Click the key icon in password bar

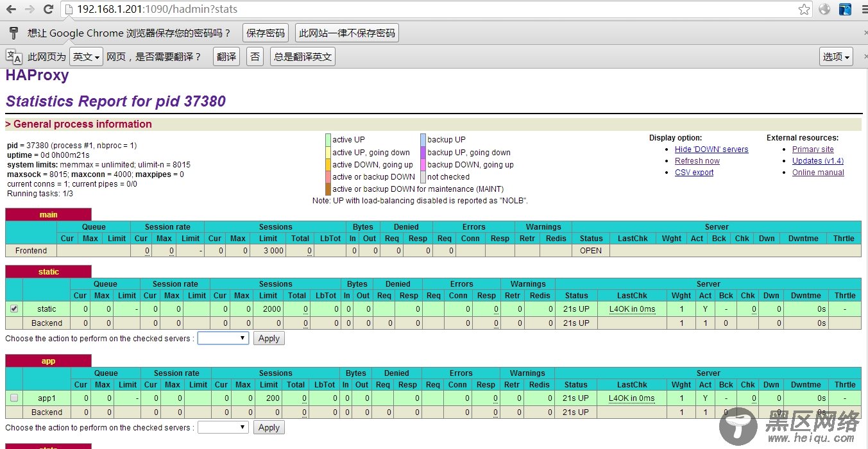point(13,33)
